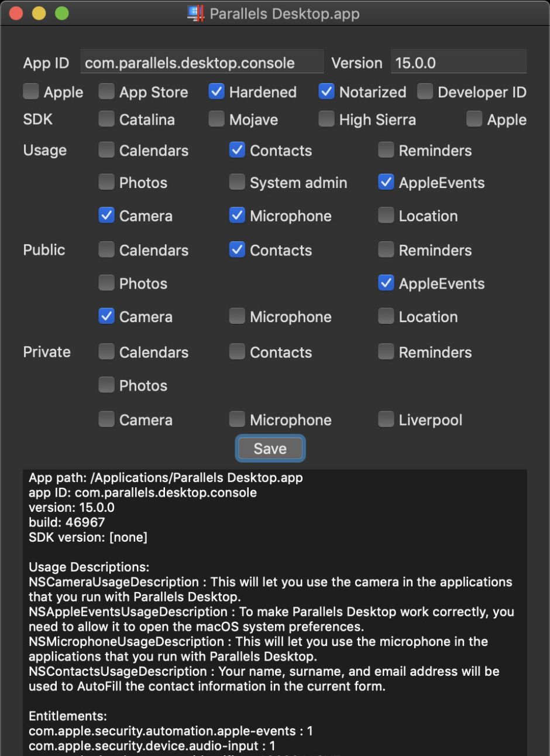Uncheck Usage AppleEvents checkbox
550x756 pixels.
click(386, 182)
